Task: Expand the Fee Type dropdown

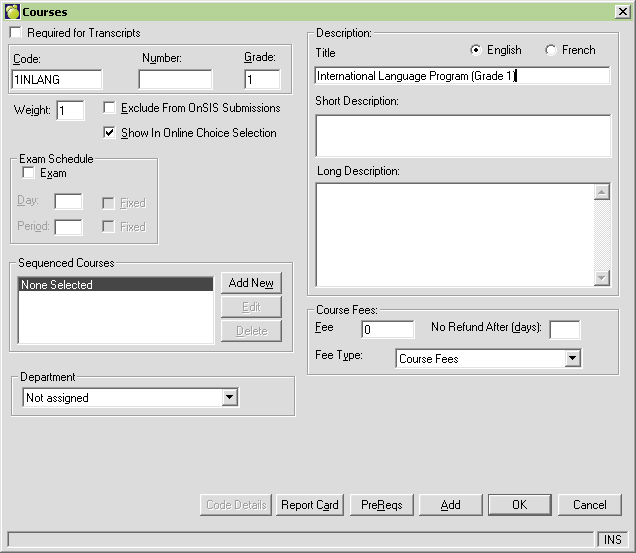Action: (572, 358)
